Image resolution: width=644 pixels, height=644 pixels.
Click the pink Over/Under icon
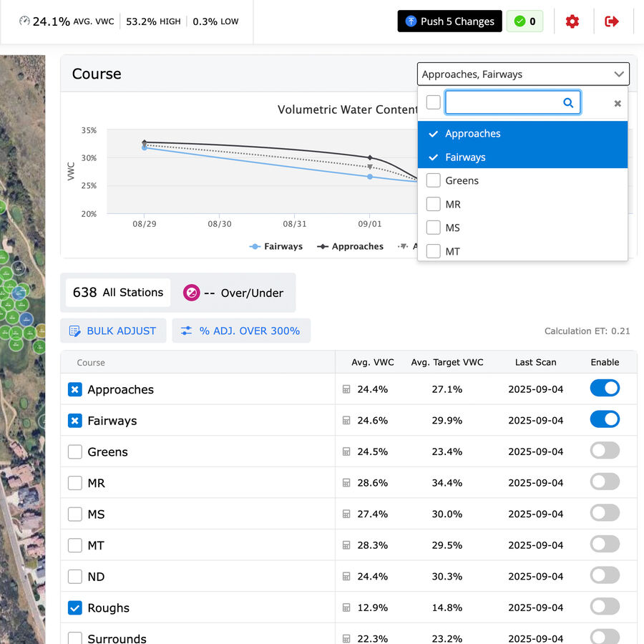click(191, 293)
